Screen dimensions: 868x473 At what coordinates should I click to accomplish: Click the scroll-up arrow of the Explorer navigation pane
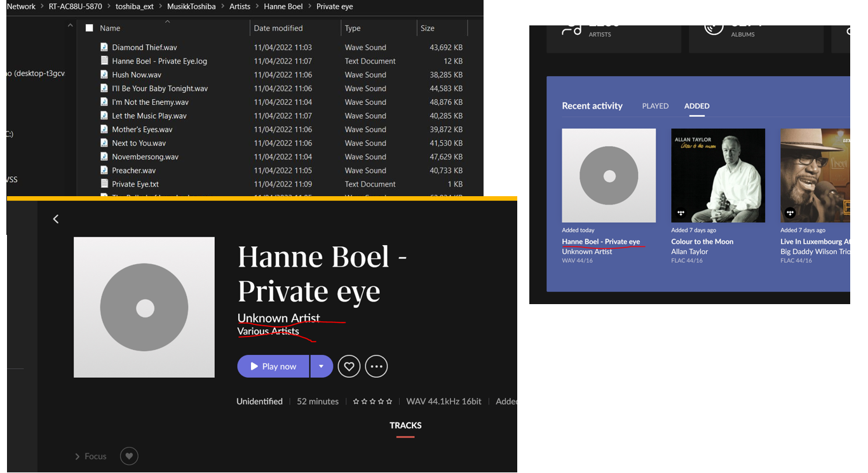pyautogui.click(x=70, y=27)
